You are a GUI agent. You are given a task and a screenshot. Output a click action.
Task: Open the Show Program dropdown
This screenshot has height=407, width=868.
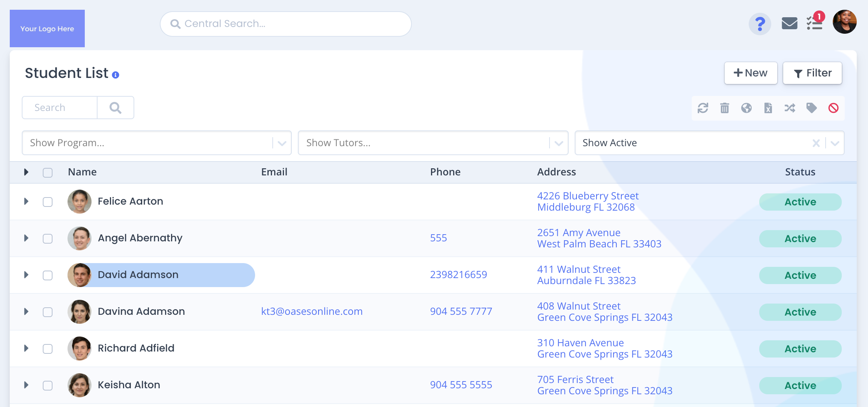click(x=156, y=143)
